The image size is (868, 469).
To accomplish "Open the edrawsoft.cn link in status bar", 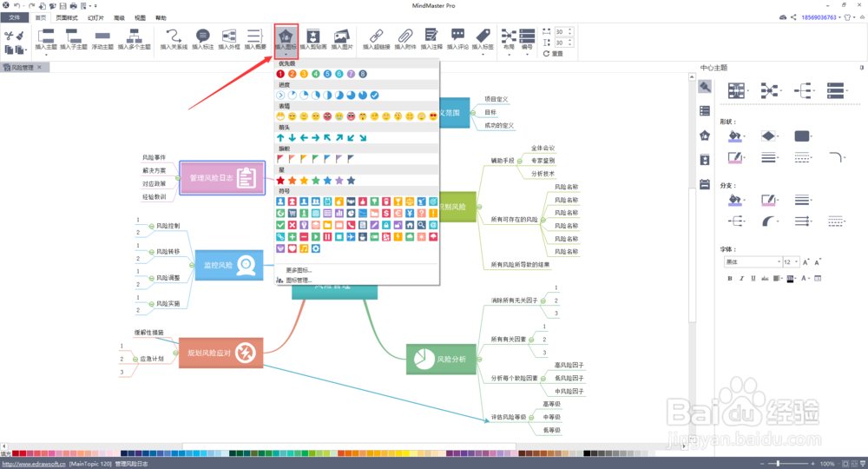I will 34,464.
